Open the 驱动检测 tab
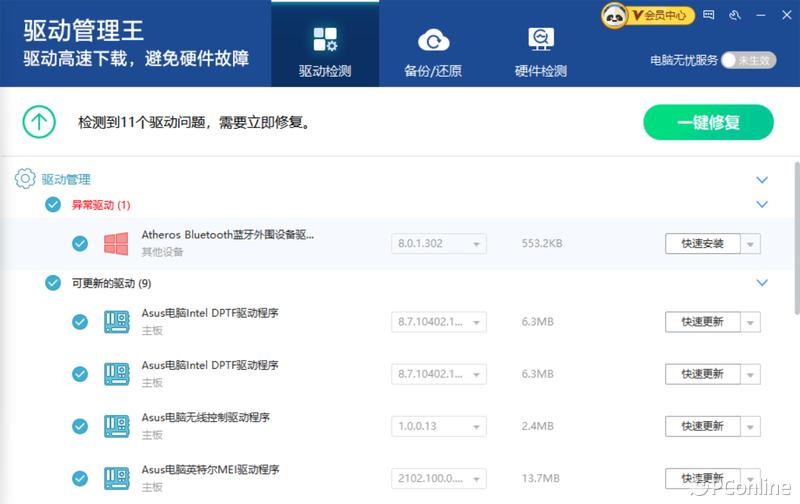800x504 pixels. point(325,44)
